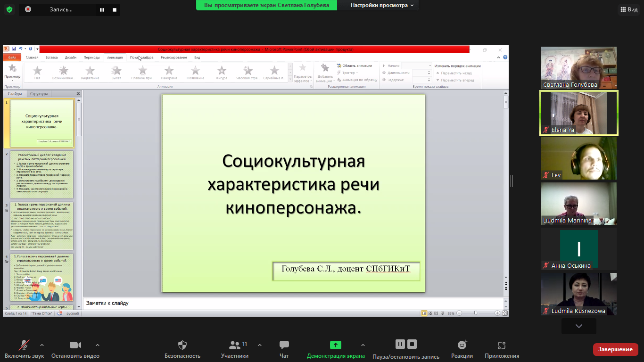Click Добавить анимацию button
644x362 pixels.
tap(325, 74)
